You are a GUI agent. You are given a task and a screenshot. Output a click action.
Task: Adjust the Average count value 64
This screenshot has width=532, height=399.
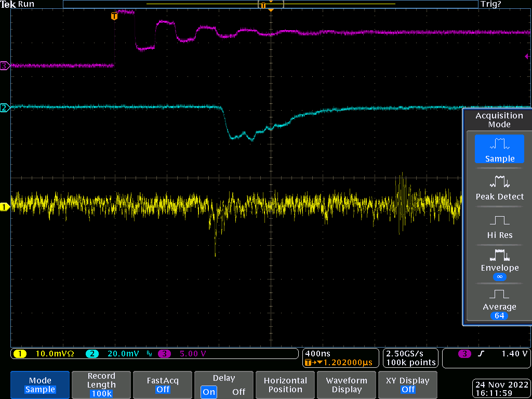tap(499, 316)
